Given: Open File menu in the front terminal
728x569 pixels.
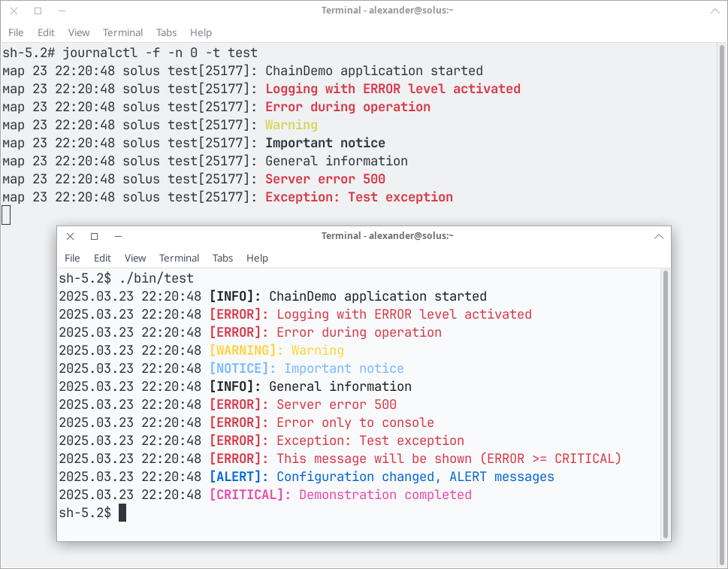Looking at the screenshot, I should coord(72,258).
